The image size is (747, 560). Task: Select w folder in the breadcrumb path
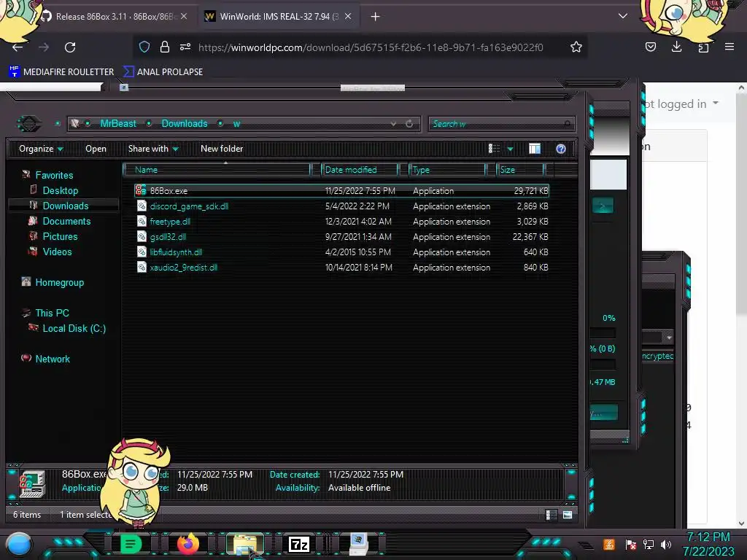pos(237,124)
